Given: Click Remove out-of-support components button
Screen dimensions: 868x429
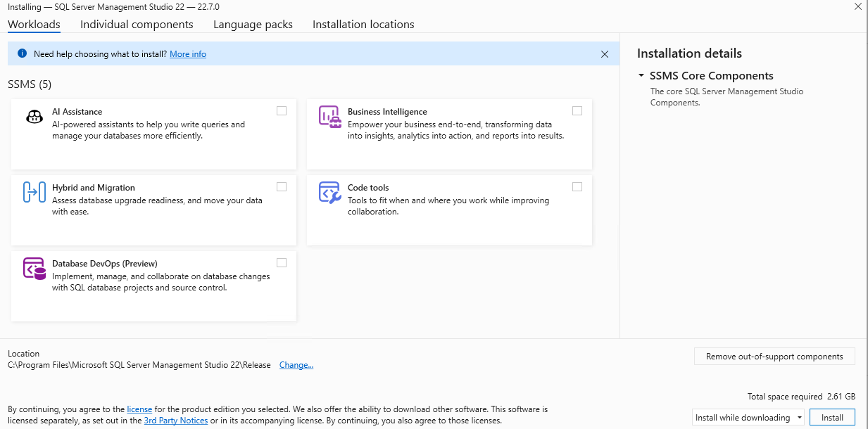Looking at the screenshot, I should tap(774, 357).
